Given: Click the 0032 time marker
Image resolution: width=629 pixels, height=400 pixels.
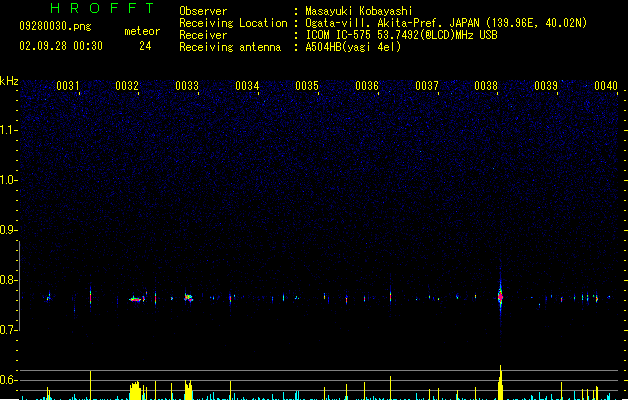Looking at the screenshot, I should point(127,86).
